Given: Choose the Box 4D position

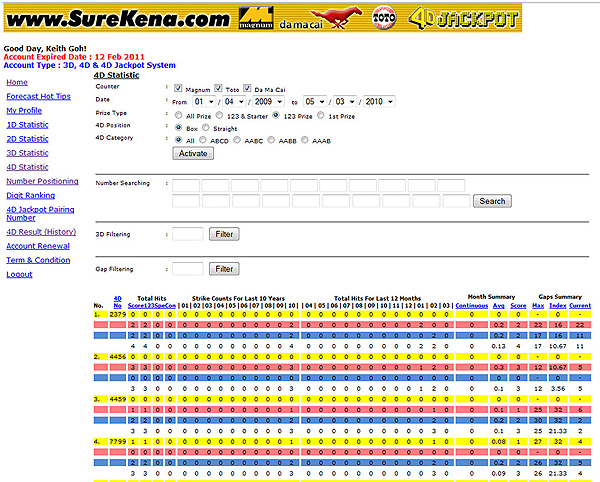Looking at the screenshot, I should click(x=178, y=127).
